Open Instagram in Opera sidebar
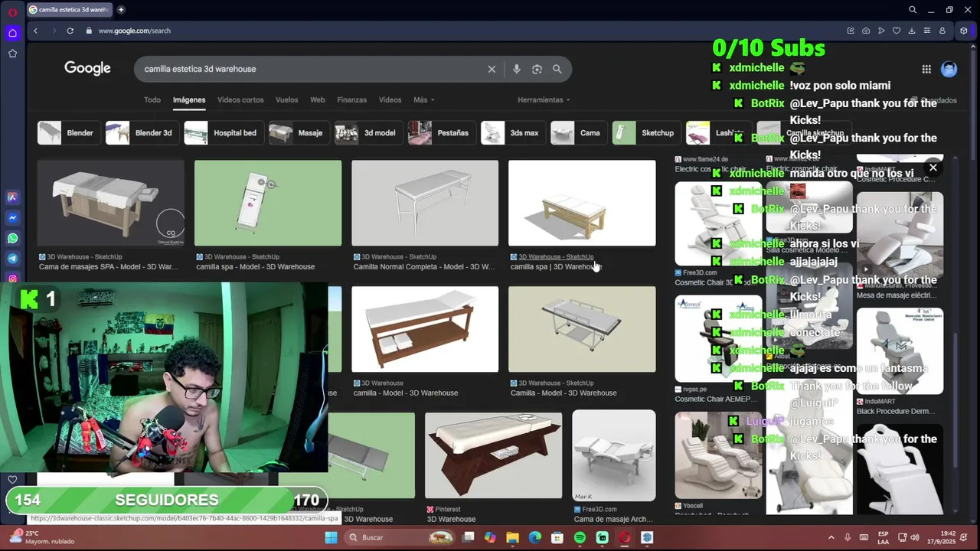 [12, 279]
